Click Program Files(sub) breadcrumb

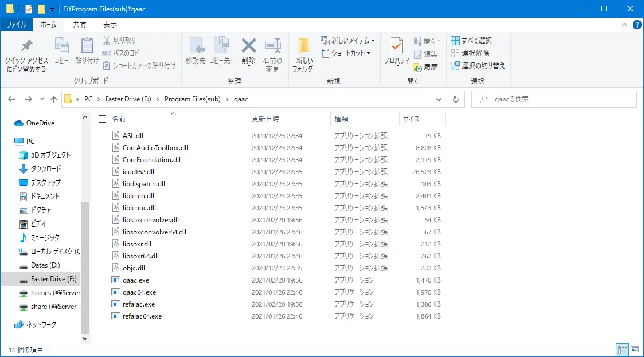(193, 99)
